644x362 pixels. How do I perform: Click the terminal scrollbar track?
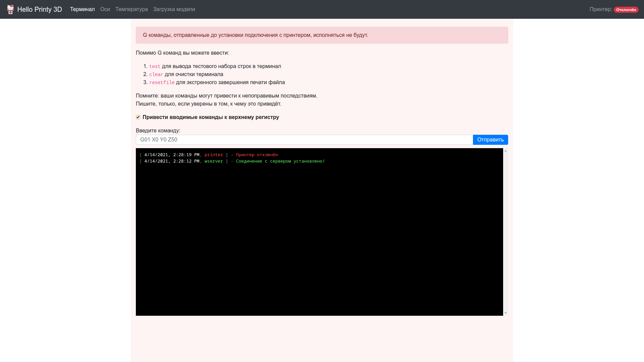click(x=505, y=231)
